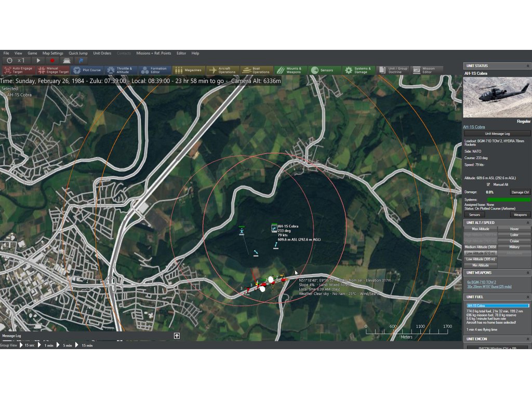The height and width of the screenshot is (399, 532).
Task: Collapse the UNIT WEAPONS panel
Action: [x=528, y=273]
